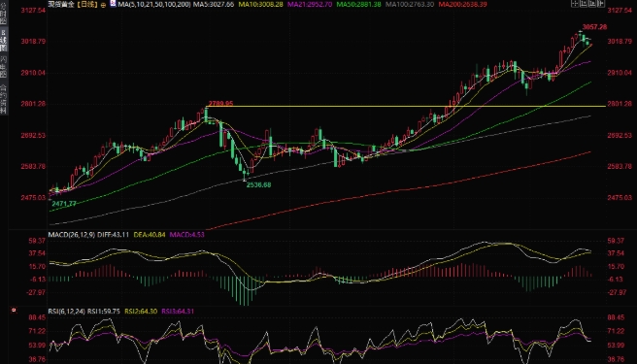The width and height of the screenshot is (637, 364).
Task: Open the MACD(26,12,9) indicator selector
Action: [x=72, y=234]
